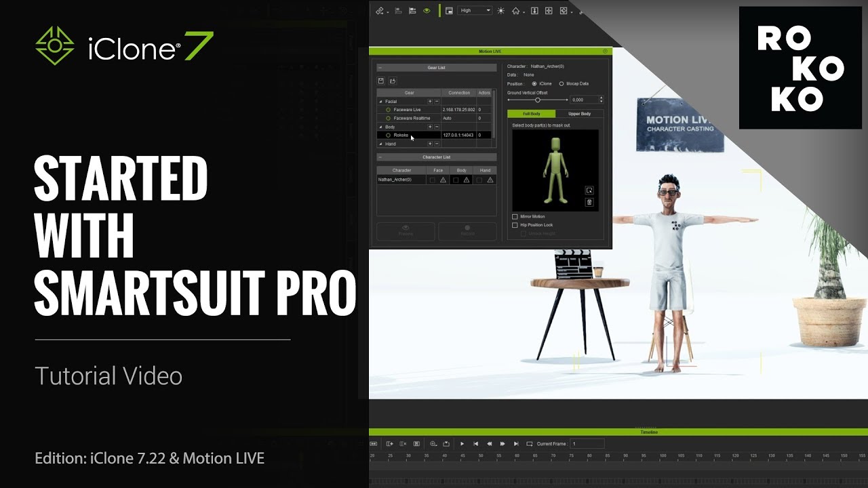
Task: Add a gear with Hand plus button
Action: 429,144
